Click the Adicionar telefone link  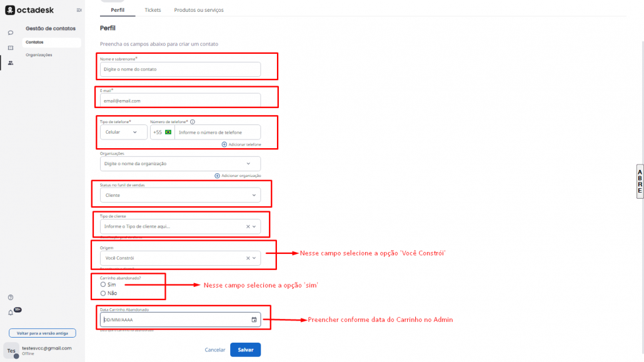point(241,144)
